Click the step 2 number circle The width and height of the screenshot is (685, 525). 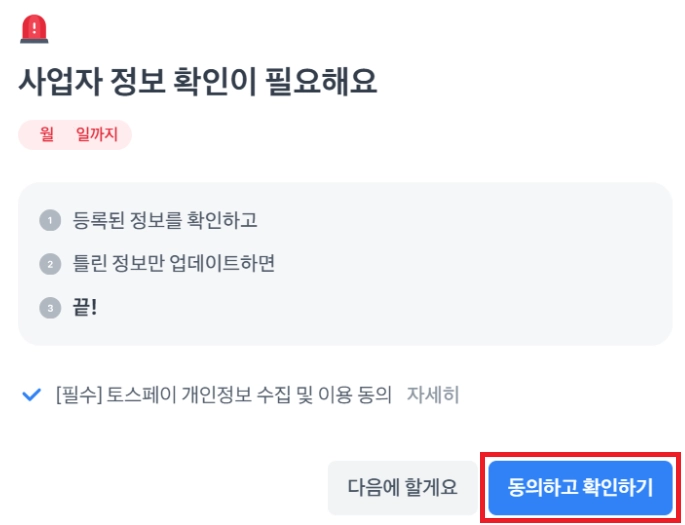click(48, 264)
